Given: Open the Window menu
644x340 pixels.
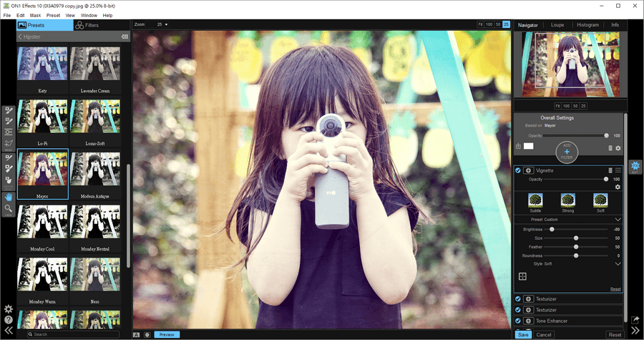Looking at the screenshot, I should click(89, 15).
